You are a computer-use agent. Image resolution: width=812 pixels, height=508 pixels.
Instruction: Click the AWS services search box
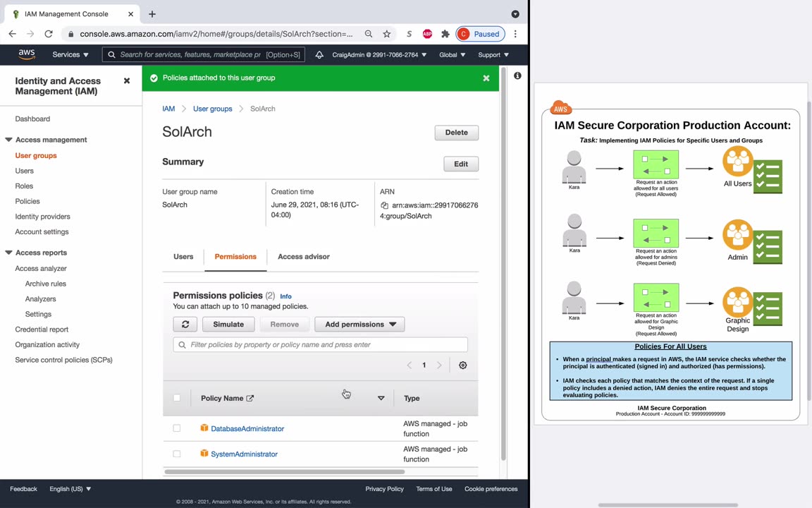204,54
